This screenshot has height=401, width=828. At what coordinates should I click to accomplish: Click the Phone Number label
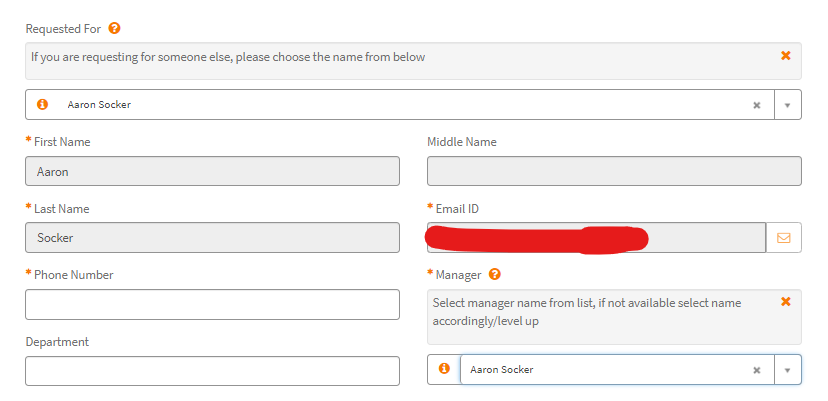click(73, 275)
